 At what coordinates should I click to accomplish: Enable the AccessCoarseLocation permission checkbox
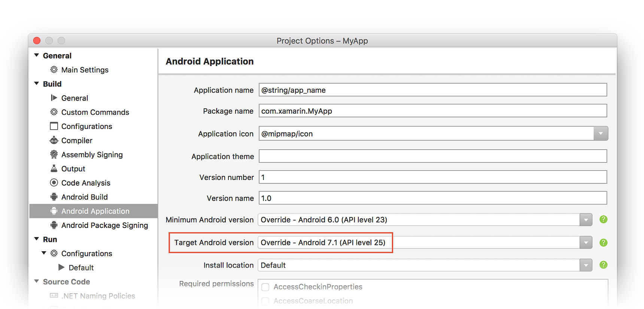coord(265,301)
